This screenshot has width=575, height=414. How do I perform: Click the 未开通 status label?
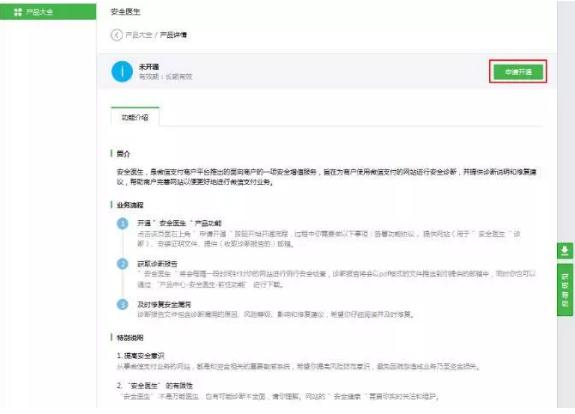(x=149, y=67)
